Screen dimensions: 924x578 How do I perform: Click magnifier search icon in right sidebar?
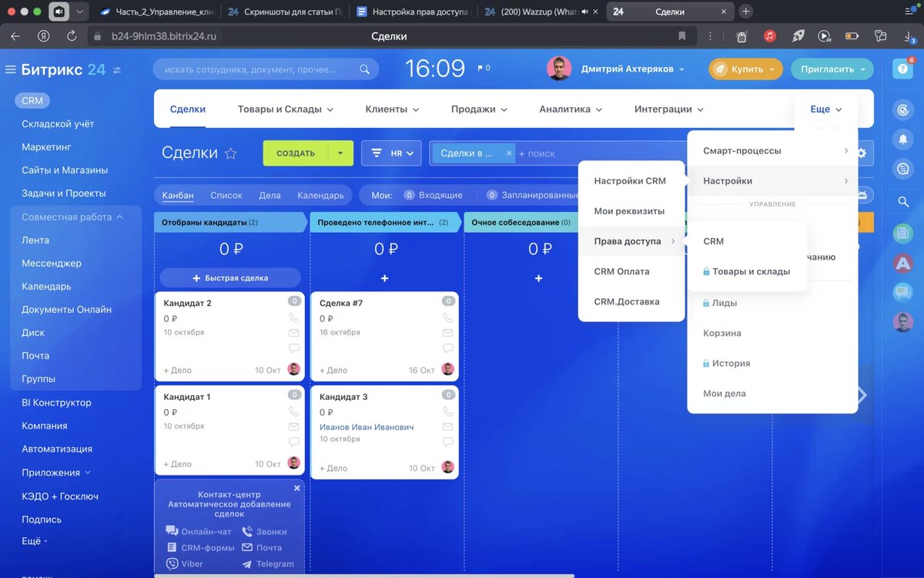coord(903,202)
